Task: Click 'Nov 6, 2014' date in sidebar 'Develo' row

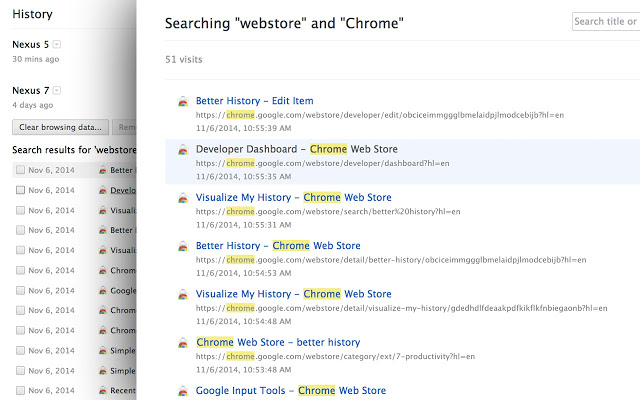Action: [x=51, y=190]
